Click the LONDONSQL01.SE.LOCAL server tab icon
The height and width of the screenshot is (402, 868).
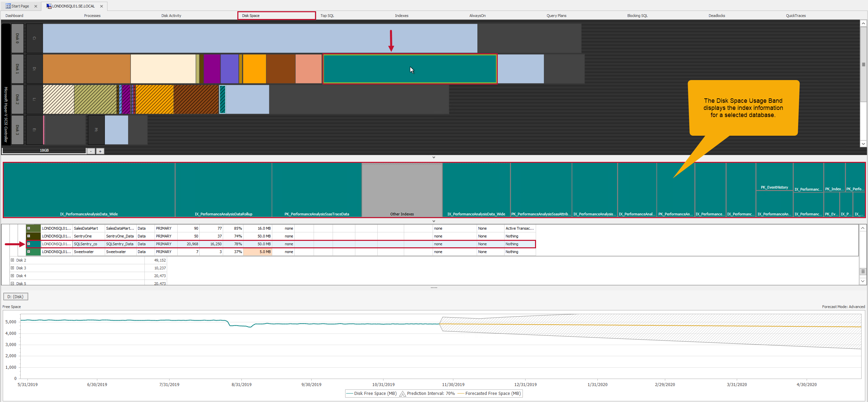point(49,6)
